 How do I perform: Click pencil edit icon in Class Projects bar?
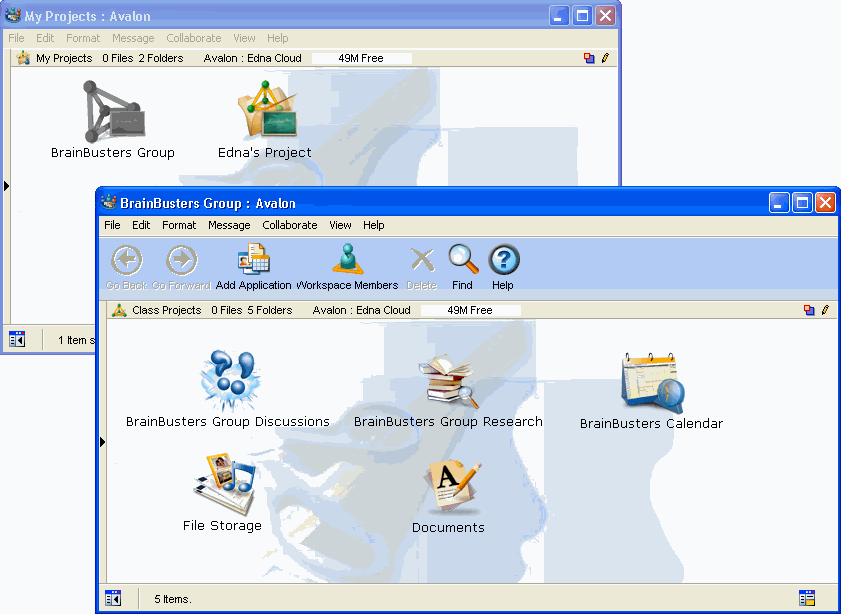825,310
